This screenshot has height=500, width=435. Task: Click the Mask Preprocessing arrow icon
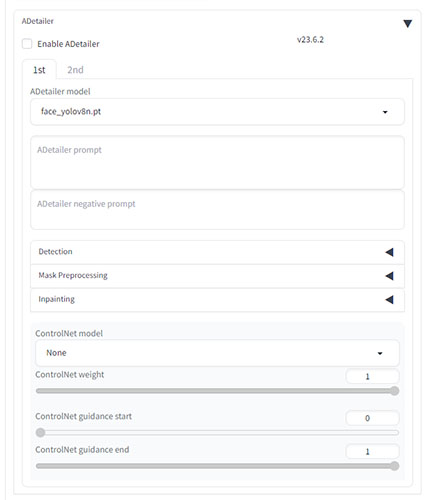(x=389, y=276)
